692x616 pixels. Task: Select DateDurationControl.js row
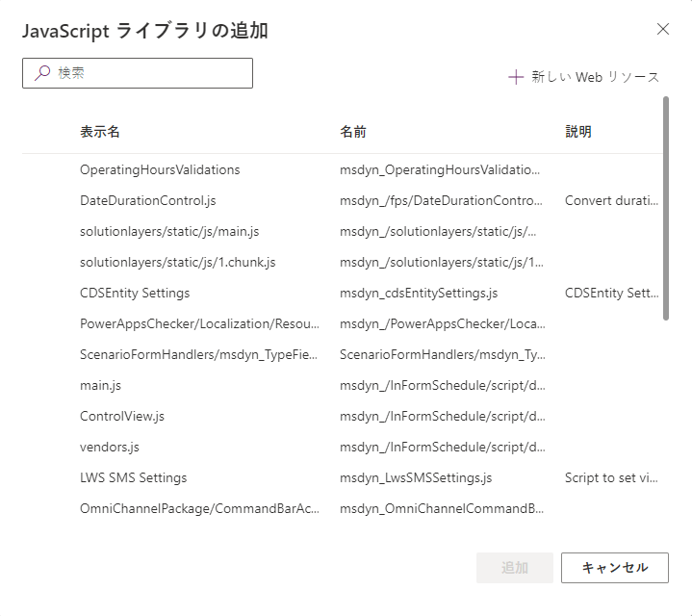343,201
